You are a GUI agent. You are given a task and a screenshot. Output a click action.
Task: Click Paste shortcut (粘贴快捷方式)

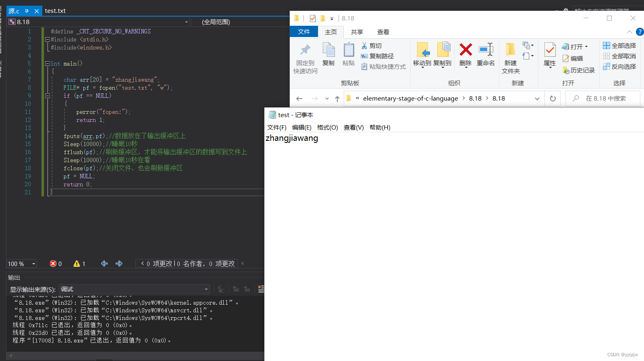(x=383, y=67)
